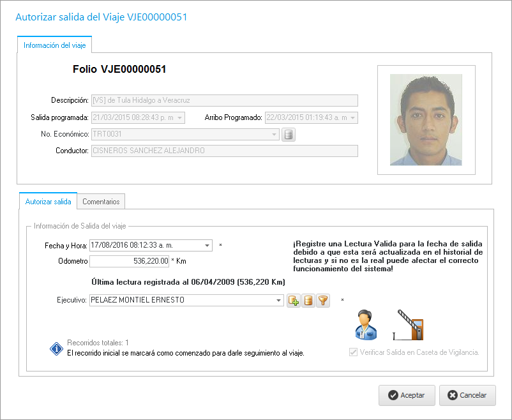Open the Ejecutivo dropdown list
Screen dimensions: 512x420
278,300
